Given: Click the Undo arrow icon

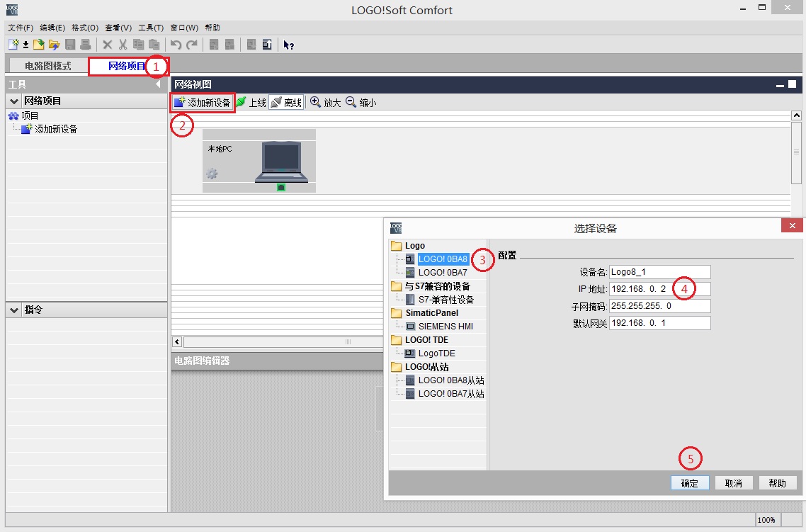Looking at the screenshot, I should pyautogui.click(x=176, y=45).
